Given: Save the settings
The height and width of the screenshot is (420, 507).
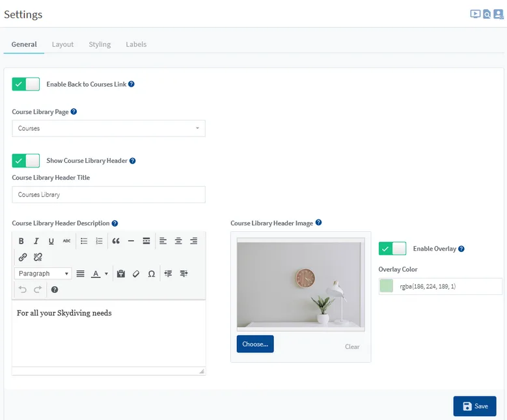Looking at the screenshot, I should tap(474, 406).
